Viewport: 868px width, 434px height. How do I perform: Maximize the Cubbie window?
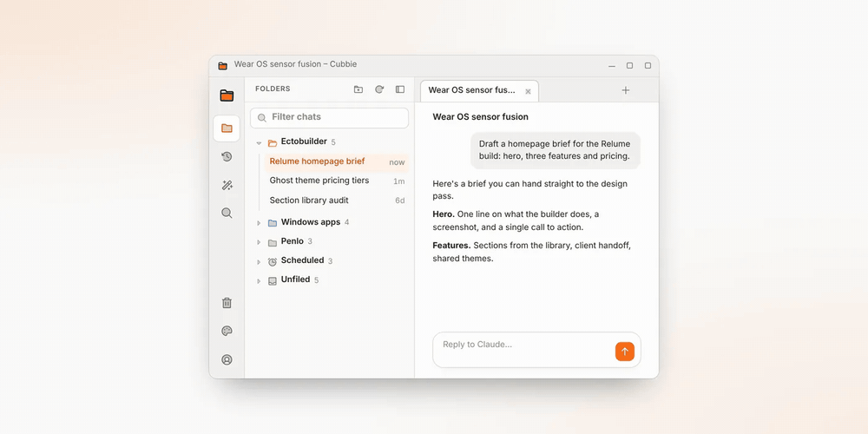point(629,65)
